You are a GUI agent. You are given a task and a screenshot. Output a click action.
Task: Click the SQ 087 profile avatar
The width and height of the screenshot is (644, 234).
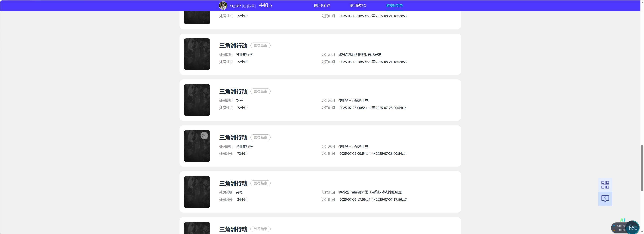tap(223, 5)
